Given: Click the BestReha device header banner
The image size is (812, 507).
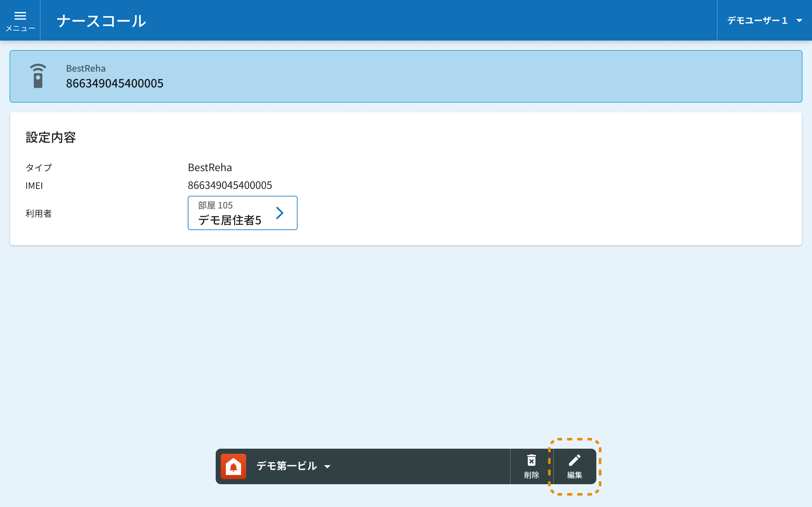Looking at the screenshot, I should click(x=406, y=76).
